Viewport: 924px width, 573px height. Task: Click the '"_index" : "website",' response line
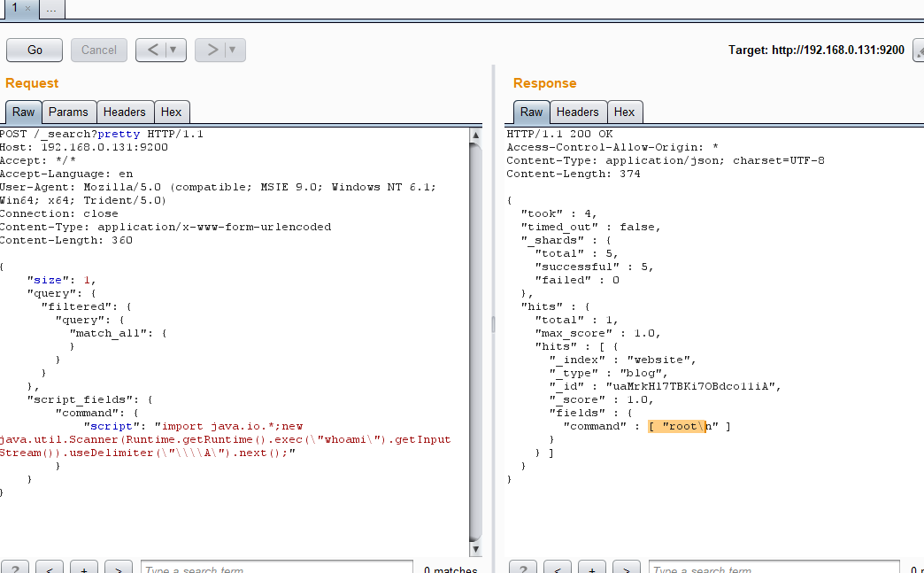(623, 360)
